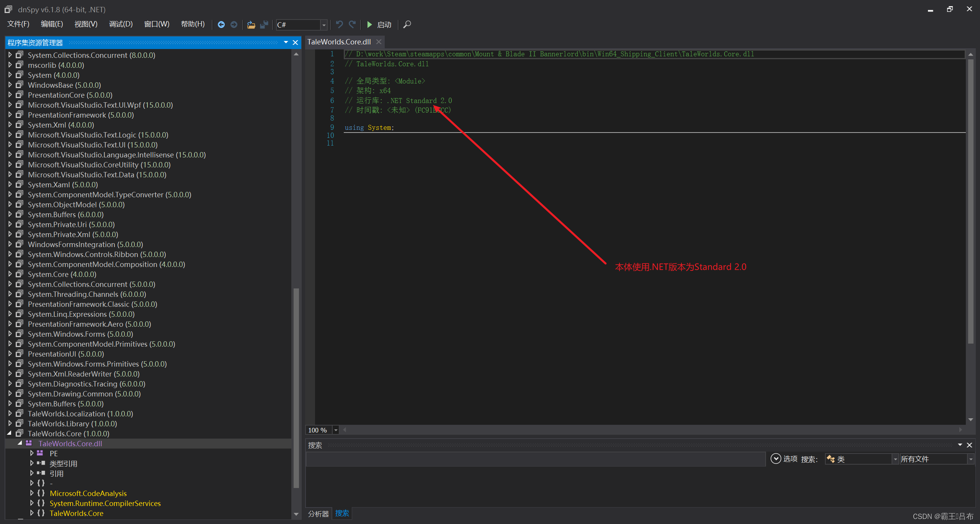
Task: Select the TaleWorlds.Core.dll document tab
Action: point(339,42)
